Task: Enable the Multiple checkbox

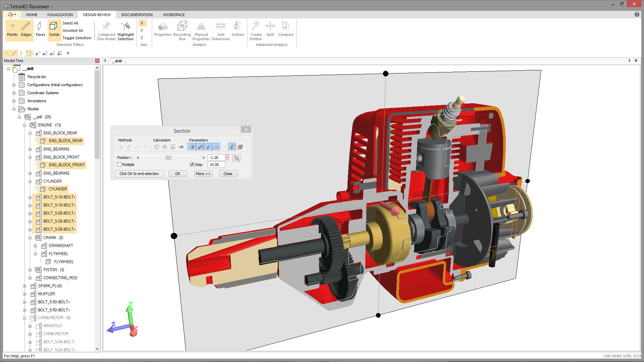Action: coord(119,165)
